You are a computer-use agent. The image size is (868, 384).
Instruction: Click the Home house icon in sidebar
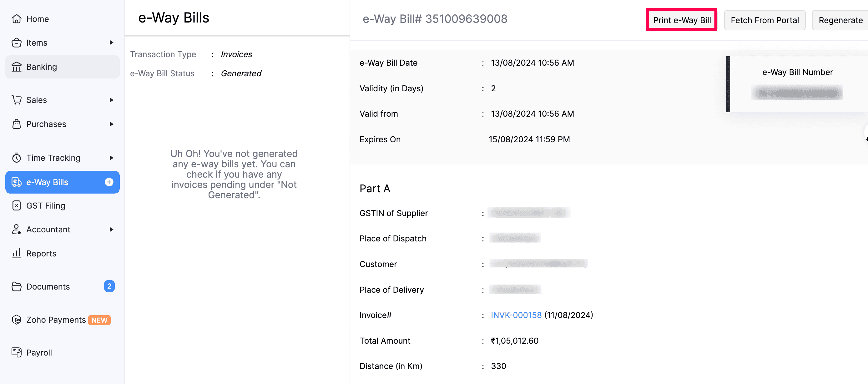point(16,19)
